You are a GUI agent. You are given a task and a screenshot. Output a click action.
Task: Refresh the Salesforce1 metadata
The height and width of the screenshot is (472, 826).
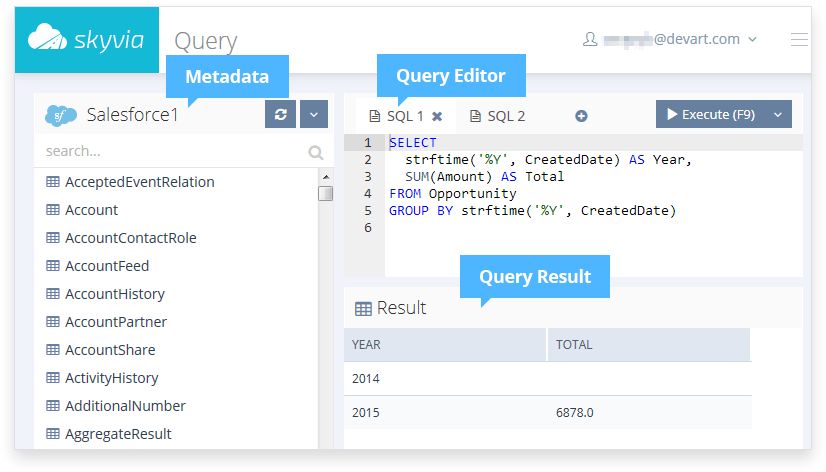point(280,114)
